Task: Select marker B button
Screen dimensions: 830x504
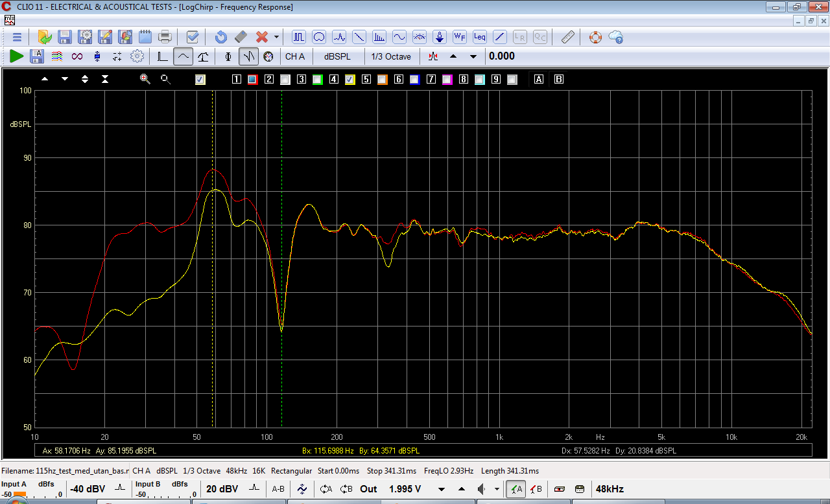Action: [558, 79]
